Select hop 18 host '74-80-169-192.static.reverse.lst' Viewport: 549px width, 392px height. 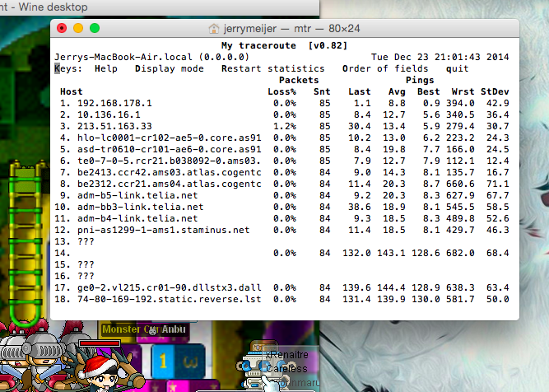169,300
